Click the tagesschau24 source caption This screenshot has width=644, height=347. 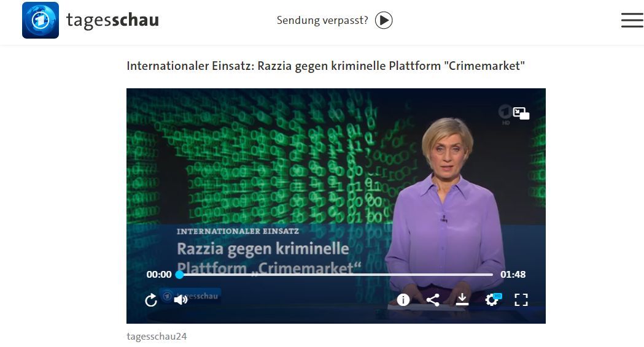click(157, 337)
